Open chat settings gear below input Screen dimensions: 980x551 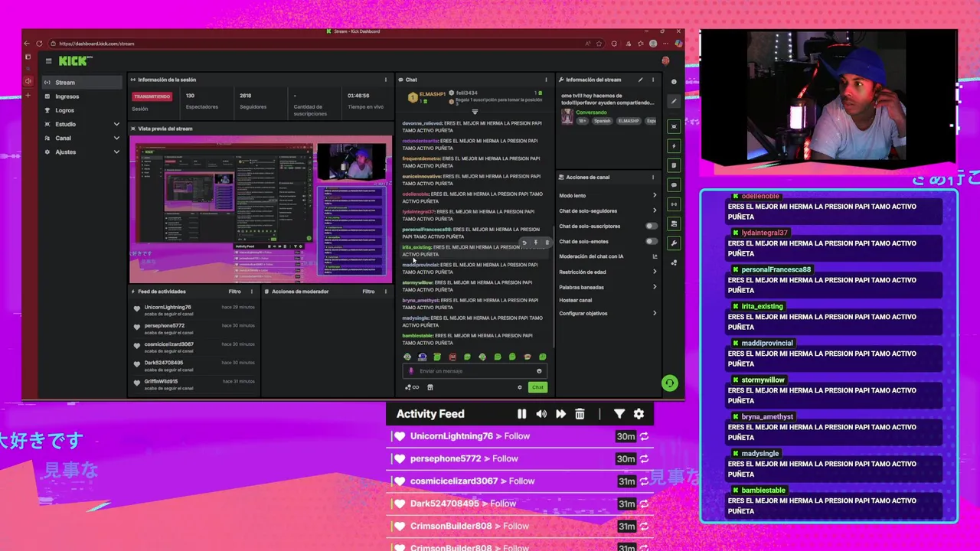coord(520,387)
